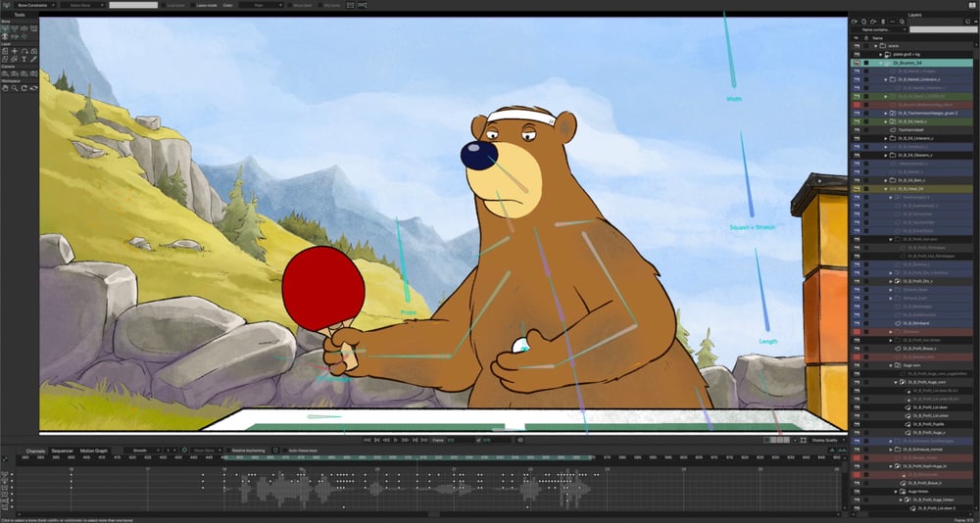Image resolution: width=980 pixels, height=523 pixels.
Task: Toggle visibility of the scene layer
Action: [x=857, y=46]
